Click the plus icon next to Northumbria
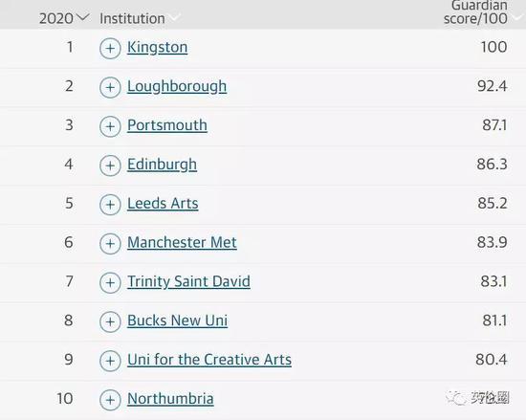 coord(110,400)
